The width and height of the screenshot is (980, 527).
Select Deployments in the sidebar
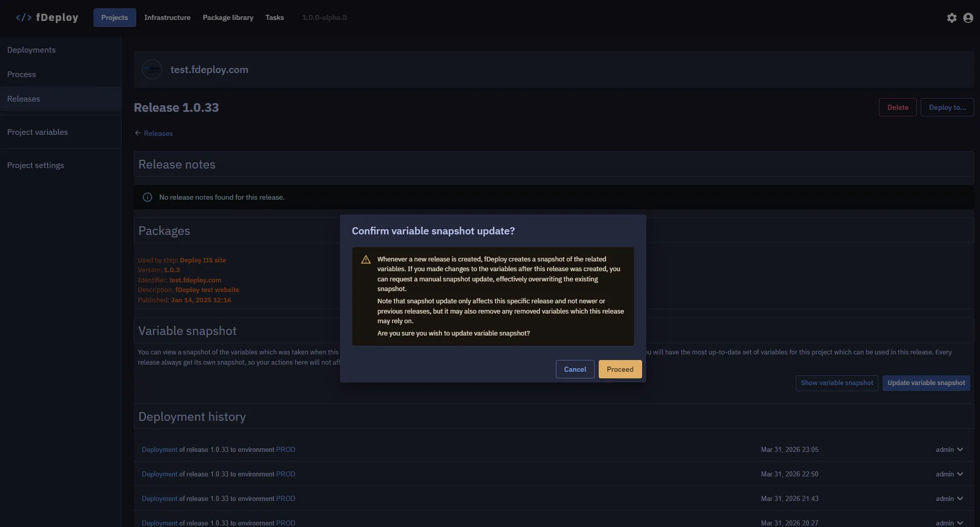point(60,50)
